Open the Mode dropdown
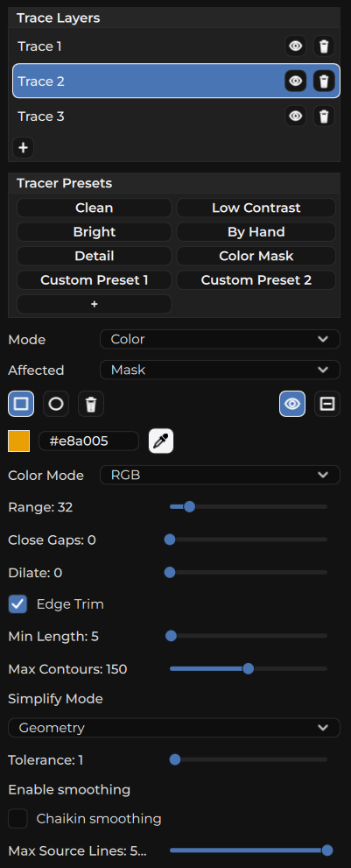 (220, 339)
